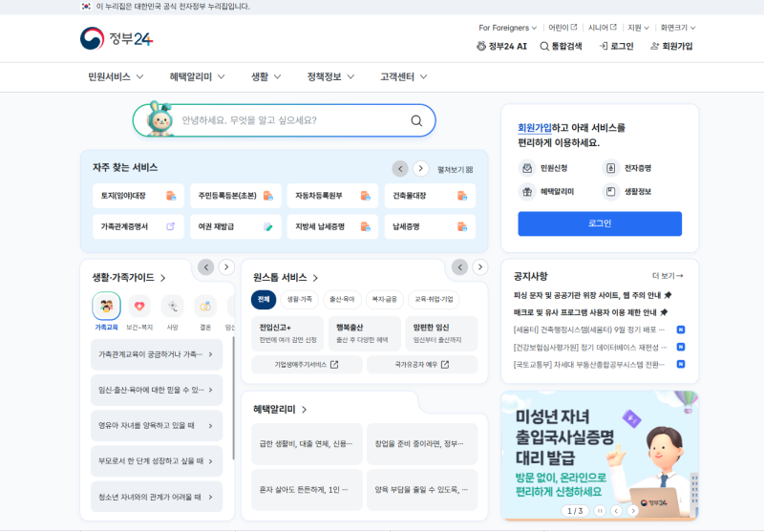Open 더 보기 in 공지사항

point(668,276)
